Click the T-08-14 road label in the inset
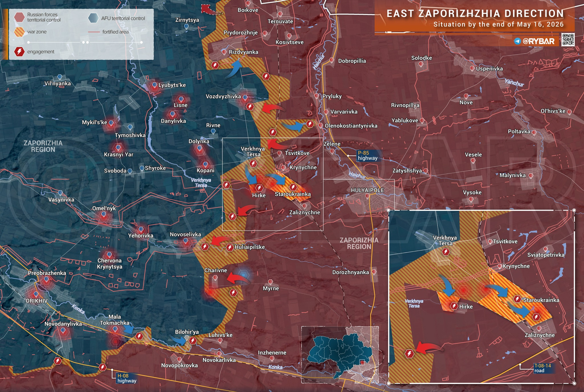Viewport: 584px width, 392px height. 543,368
